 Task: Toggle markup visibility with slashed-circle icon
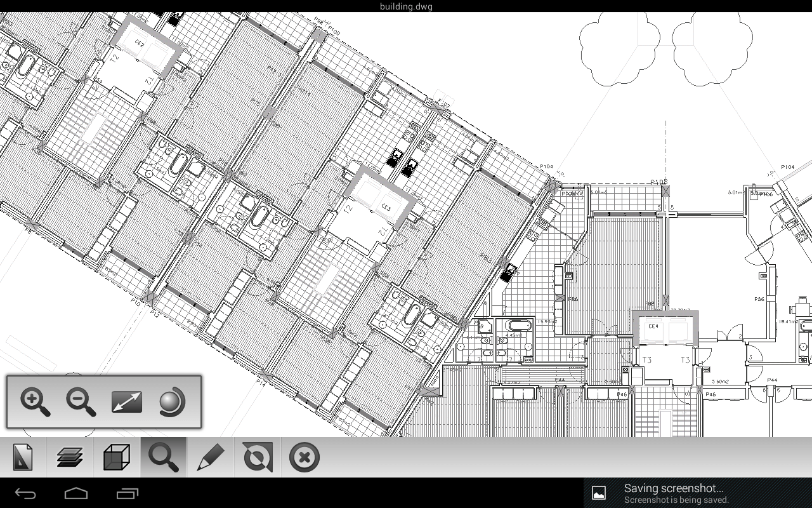pyautogui.click(x=257, y=456)
